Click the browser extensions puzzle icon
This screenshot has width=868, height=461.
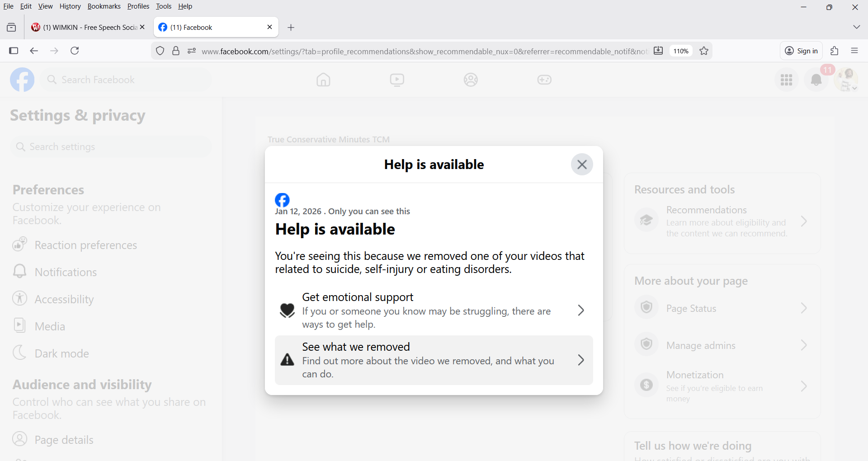835,51
